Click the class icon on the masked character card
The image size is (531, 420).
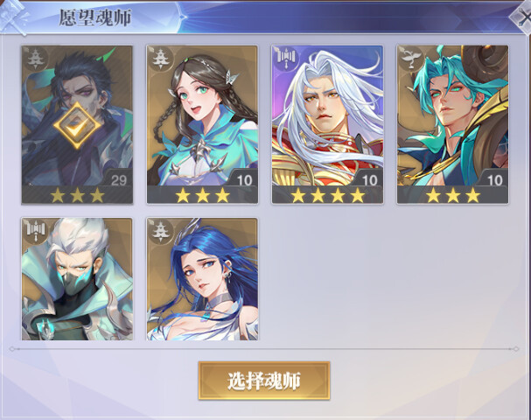coord(36,231)
